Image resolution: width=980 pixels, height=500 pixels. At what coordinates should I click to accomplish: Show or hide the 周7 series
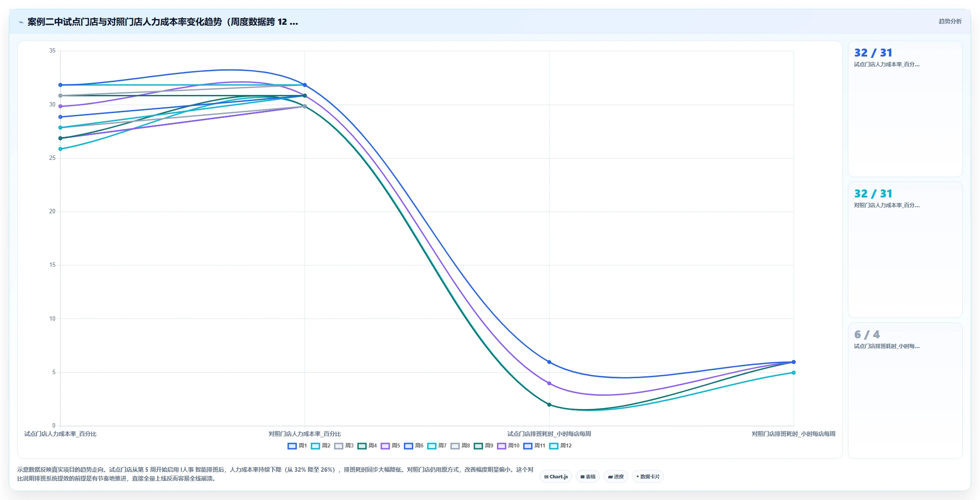(x=437, y=446)
